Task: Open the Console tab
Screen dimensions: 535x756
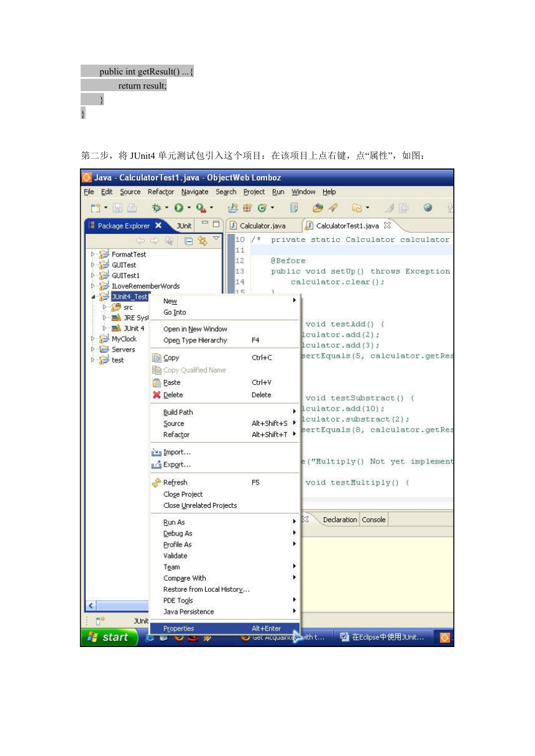Action: 373,520
